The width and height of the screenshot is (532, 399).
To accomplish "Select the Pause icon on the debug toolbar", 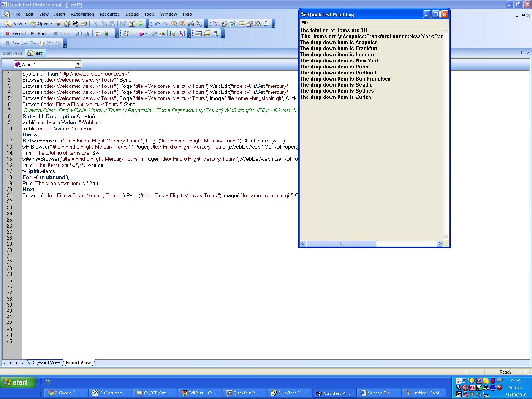I will 8,43.
